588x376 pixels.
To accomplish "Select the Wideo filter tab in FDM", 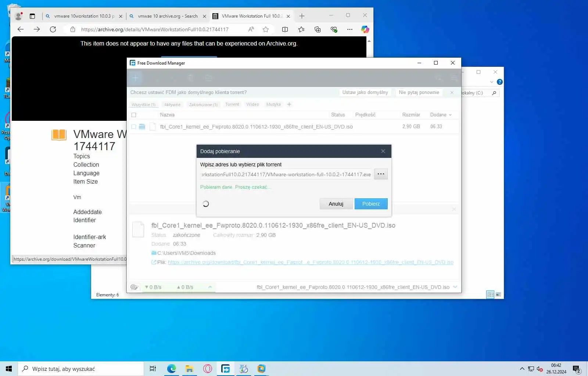I will point(252,105).
